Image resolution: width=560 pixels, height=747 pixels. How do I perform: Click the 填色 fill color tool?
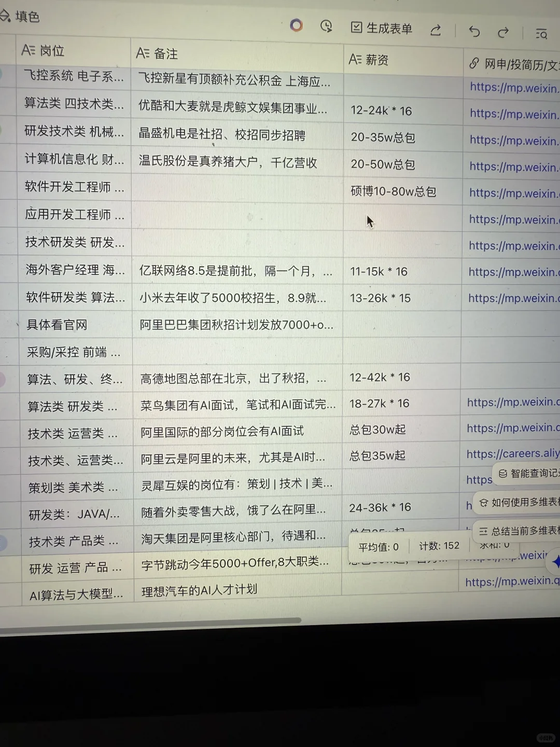[21, 17]
